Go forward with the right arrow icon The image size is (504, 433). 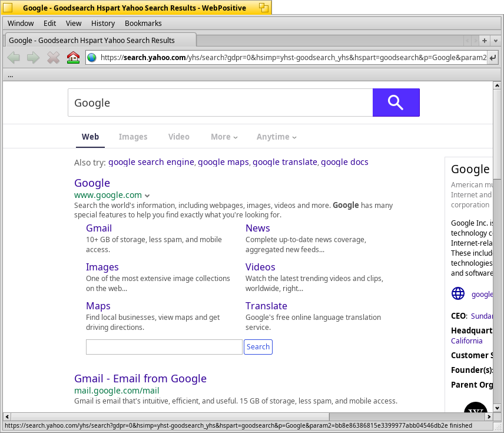pyautogui.click(x=33, y=58)
